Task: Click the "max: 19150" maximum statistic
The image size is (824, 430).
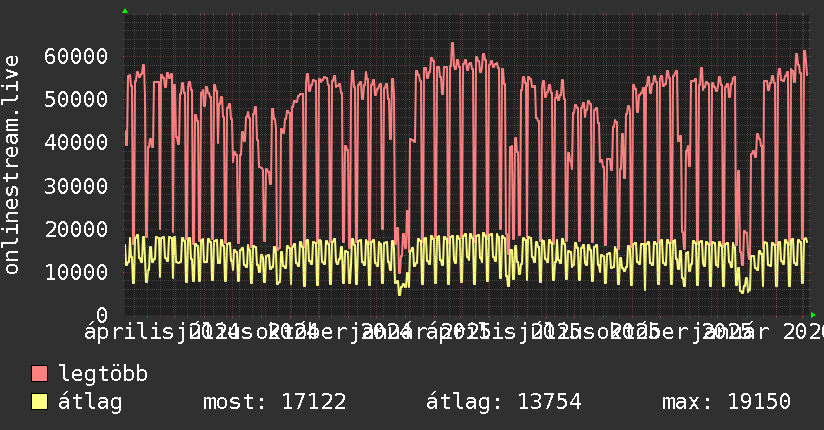Action: 726,402
